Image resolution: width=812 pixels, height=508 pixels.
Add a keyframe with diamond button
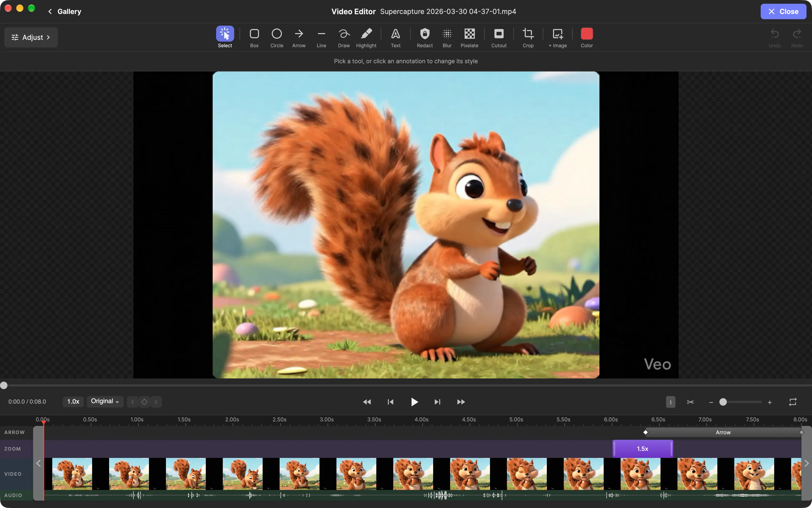(x=144, y=402)
